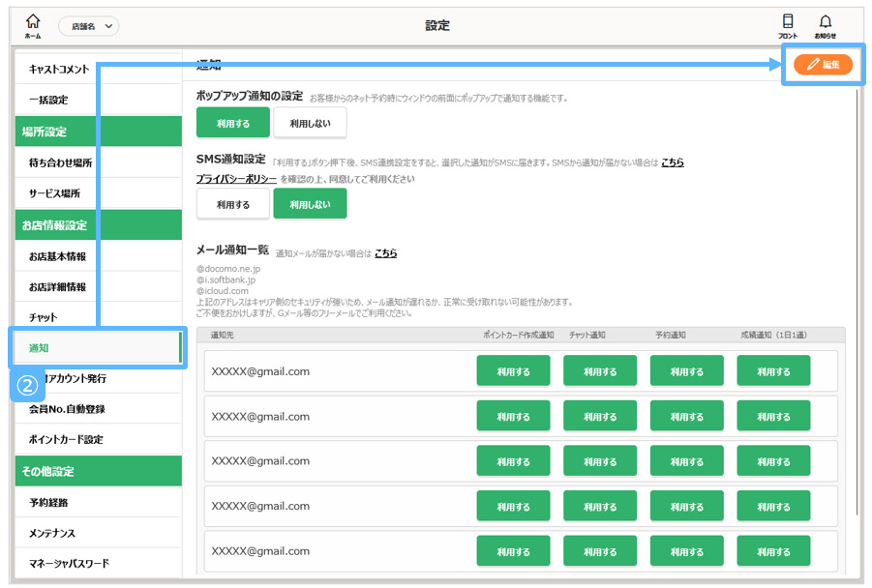872x588 pixels.
Task: Select 利用しない for SMS notification
Action: click(x=310, y=204)
